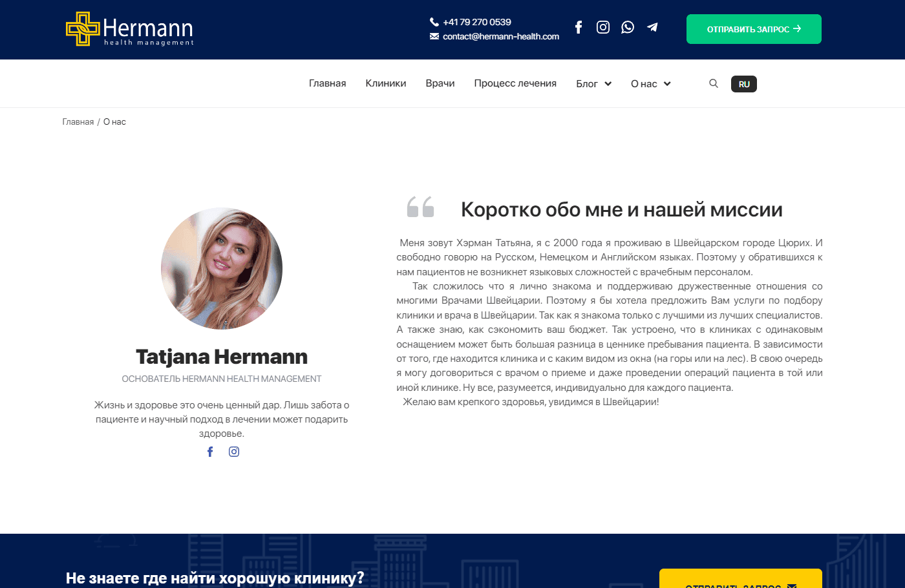Click О нас breadcrumb text
Screen dimensions: 905x588
[x=114, y=121]
